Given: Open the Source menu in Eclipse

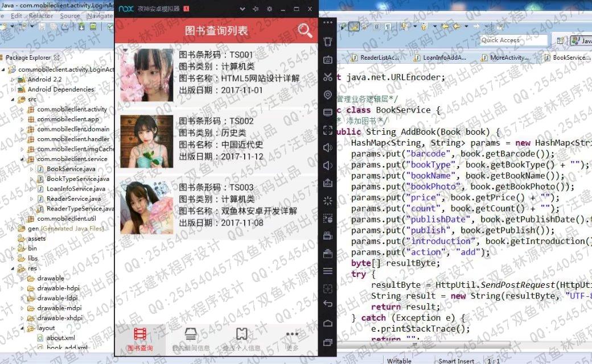Looking at the screenshot, I should (70, 15).
